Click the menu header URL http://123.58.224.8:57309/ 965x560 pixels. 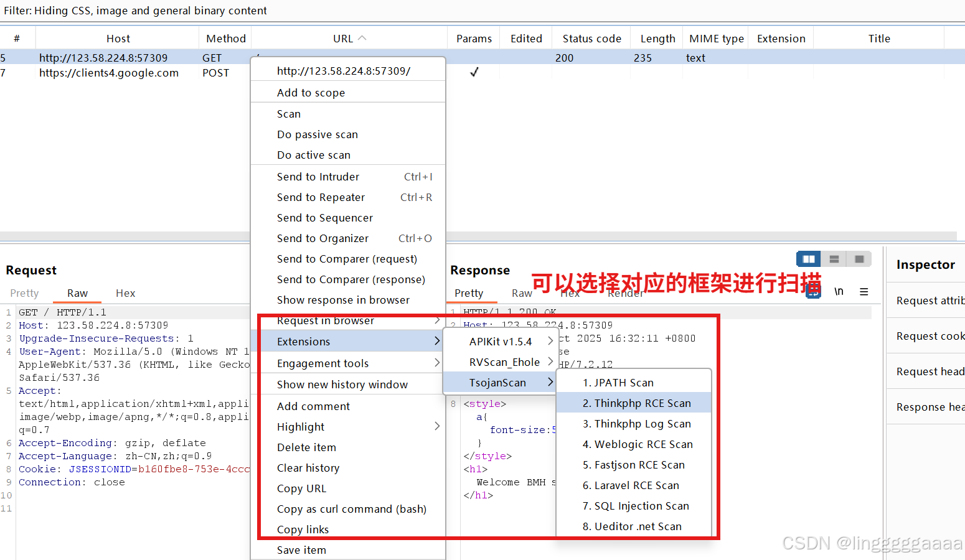point(344,71)
